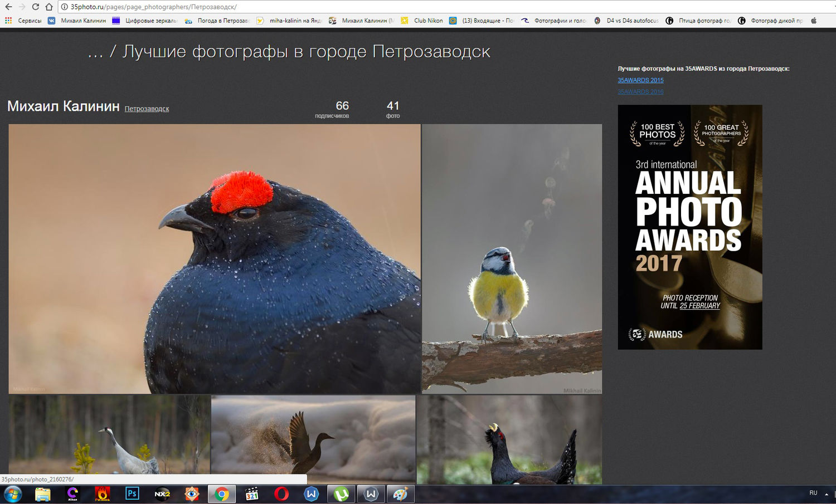Open the 35AWARDS 2015 link
Image resolution: width=836 pixels, height=504 pixels.
(640, 80)
